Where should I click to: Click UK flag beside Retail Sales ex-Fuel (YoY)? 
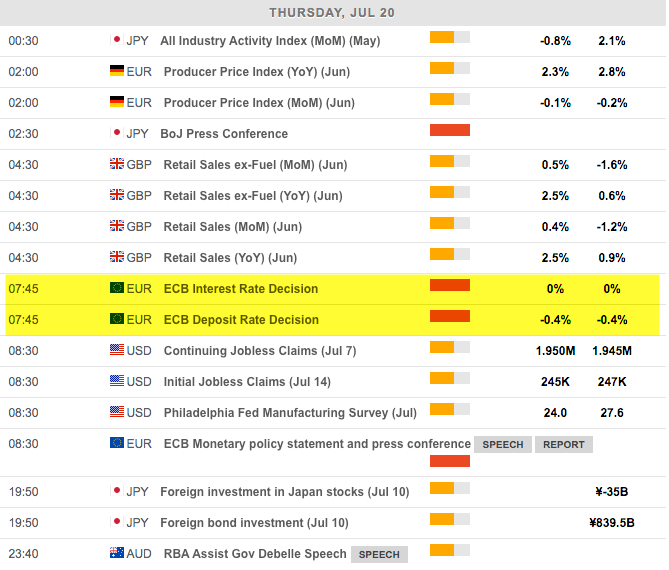(x=116, y=195)
